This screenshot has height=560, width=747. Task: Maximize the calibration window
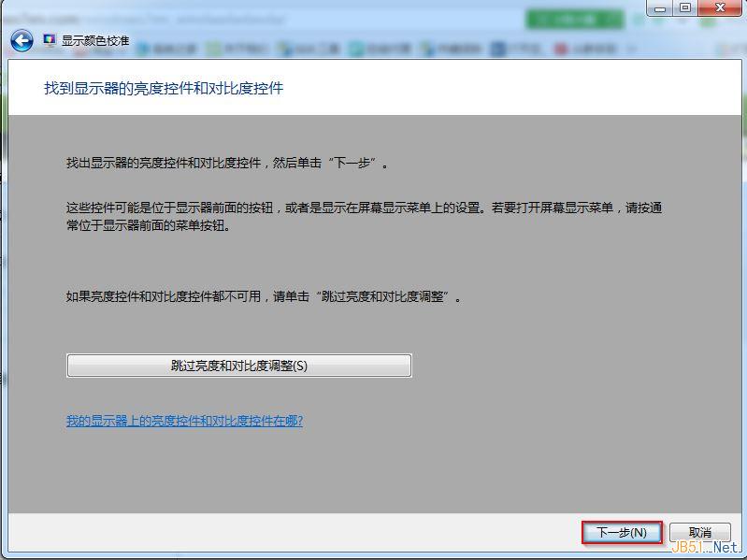[685, 8]
